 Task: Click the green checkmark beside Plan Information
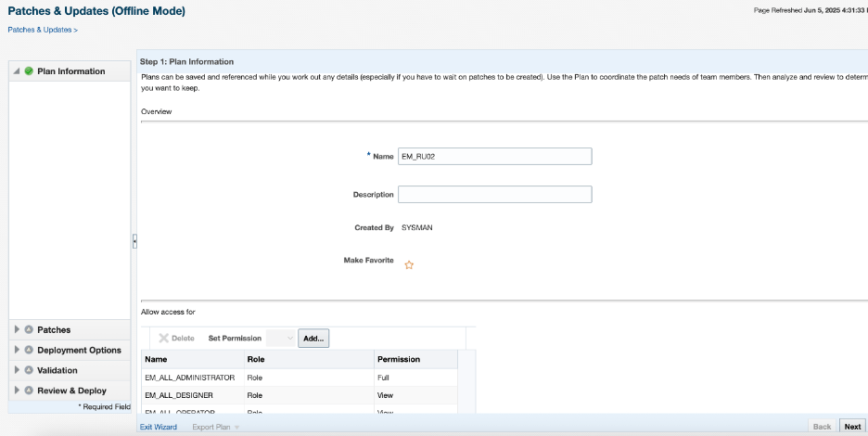29,71
